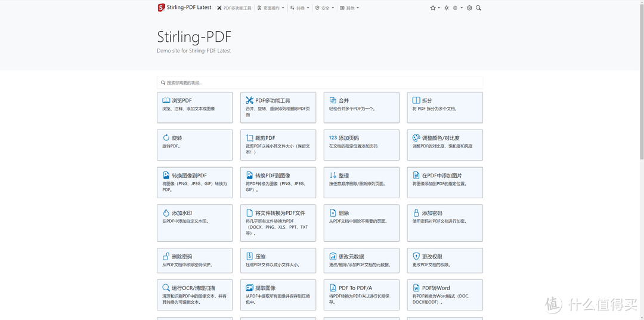644x320 pixels.
Task: Click the 合并 merge icon
Action: 333,100
